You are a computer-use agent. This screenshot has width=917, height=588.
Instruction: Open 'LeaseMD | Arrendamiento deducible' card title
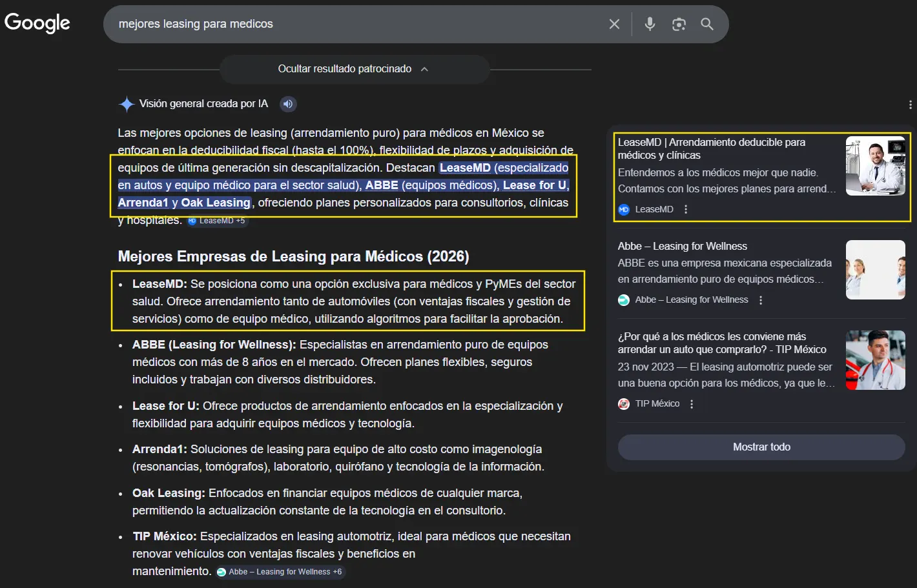point(712,148)
